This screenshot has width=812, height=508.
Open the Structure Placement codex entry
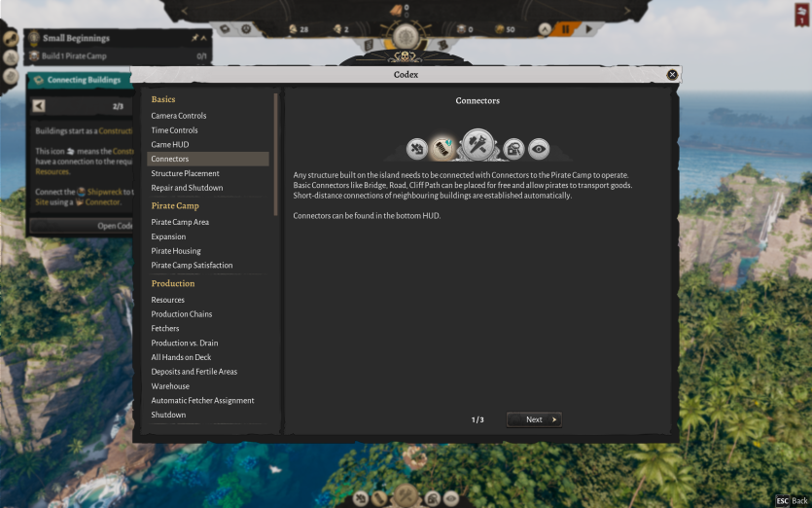[x=185, y=173]
